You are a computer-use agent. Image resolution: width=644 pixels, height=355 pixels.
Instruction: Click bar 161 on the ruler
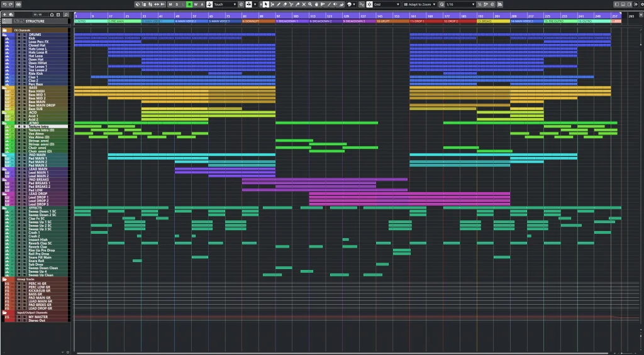[x=413, y=16]
